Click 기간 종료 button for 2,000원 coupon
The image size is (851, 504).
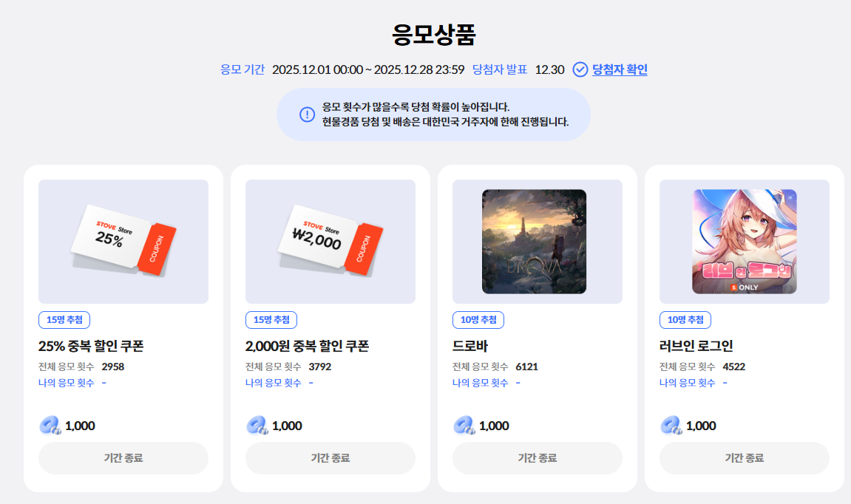tap(330, 458)
